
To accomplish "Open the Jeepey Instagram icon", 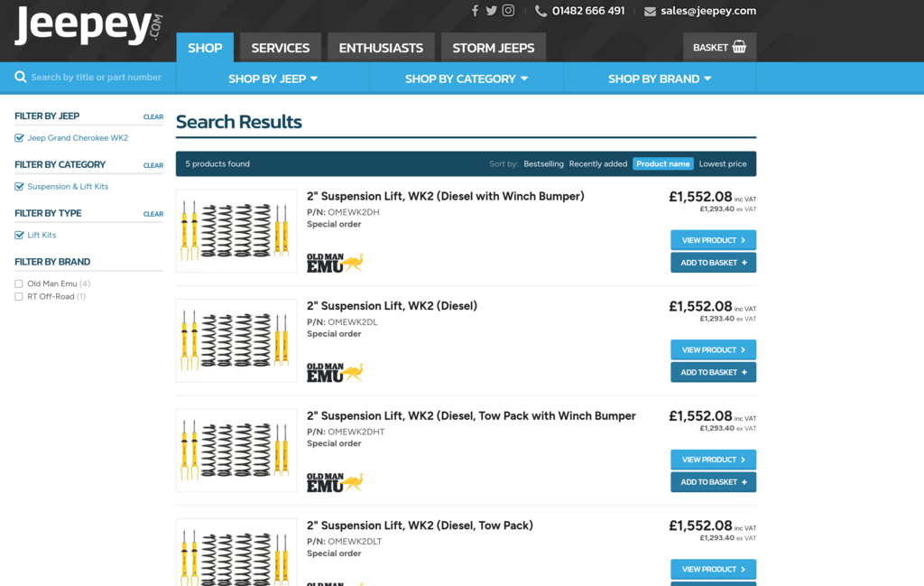I will [509, 11].
